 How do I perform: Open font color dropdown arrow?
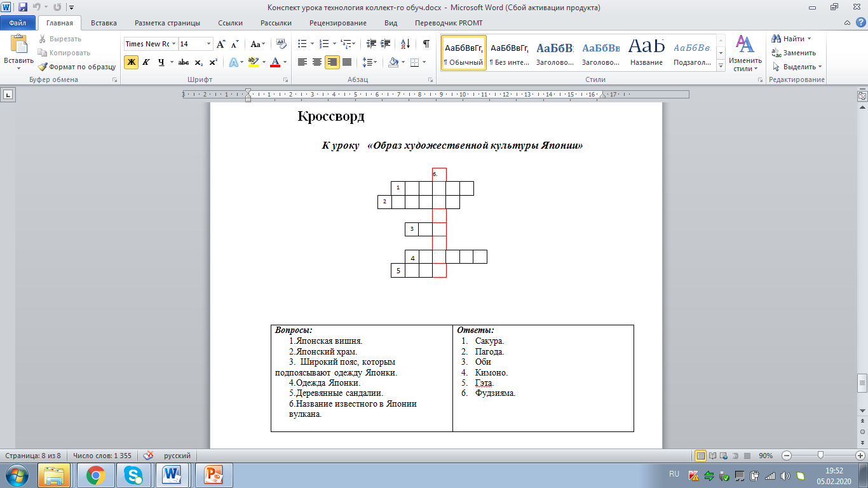click(285, 62)
